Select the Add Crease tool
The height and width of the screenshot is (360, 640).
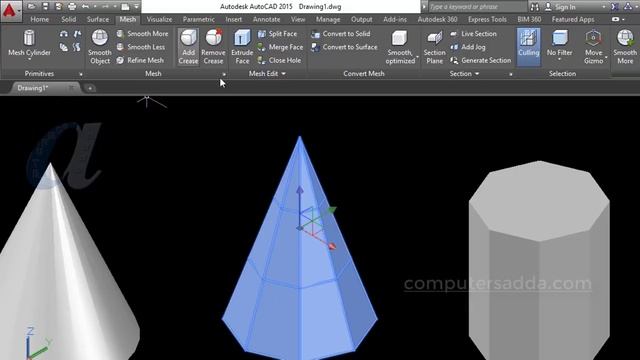pyautogui.click(x=188, y=47)
